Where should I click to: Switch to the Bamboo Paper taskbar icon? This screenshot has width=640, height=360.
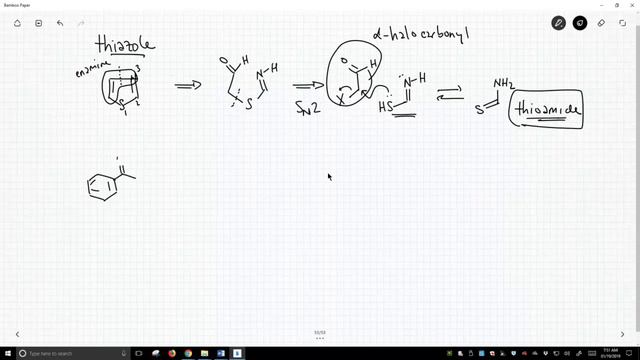237,353
